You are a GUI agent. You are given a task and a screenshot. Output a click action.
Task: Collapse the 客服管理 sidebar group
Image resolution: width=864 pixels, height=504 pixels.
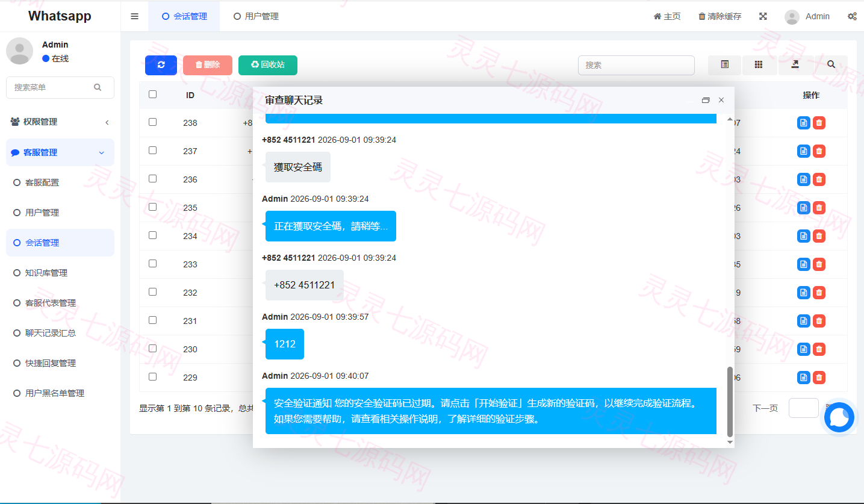(60, 152)
